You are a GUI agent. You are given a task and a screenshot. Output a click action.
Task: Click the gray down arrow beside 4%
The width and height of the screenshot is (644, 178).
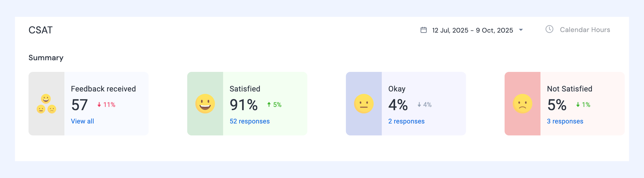[419, 104]
